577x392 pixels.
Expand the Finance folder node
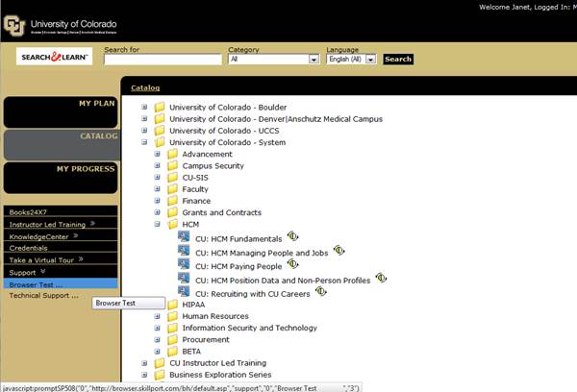[157, 201]
